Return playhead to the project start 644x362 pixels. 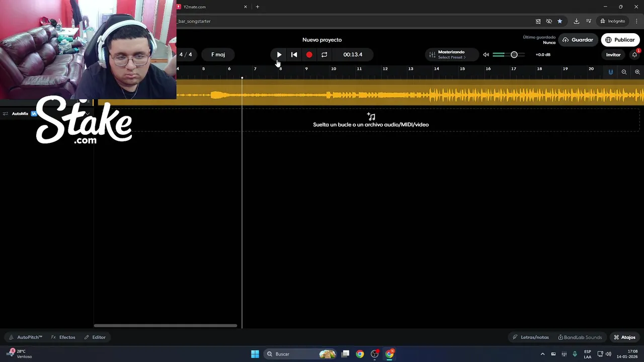(x=294, y=54)
